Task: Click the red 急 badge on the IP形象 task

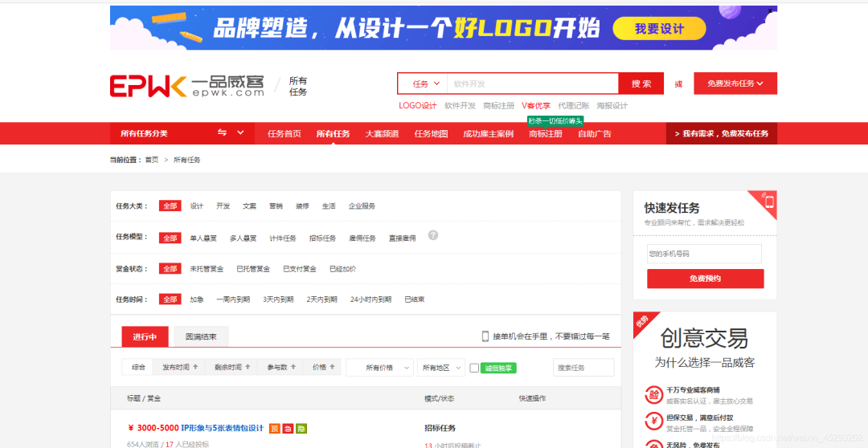Action: [288, 428]
